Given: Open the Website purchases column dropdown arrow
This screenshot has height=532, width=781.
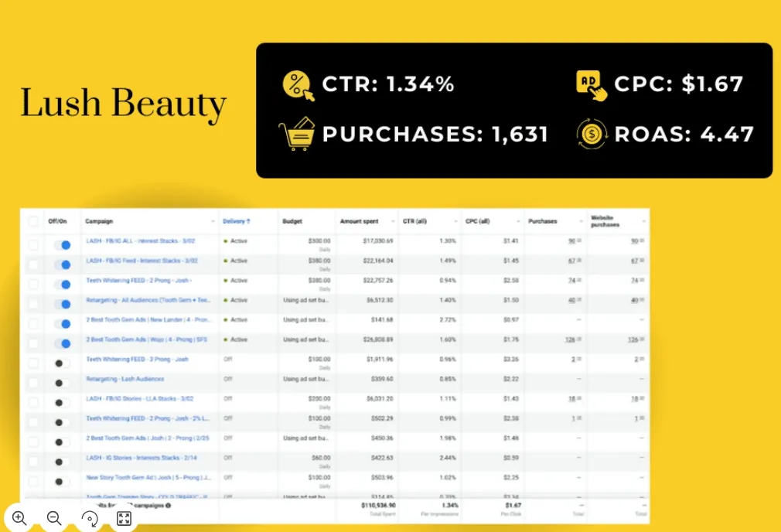Looking at the screenshot, I should tap(644, 221).
